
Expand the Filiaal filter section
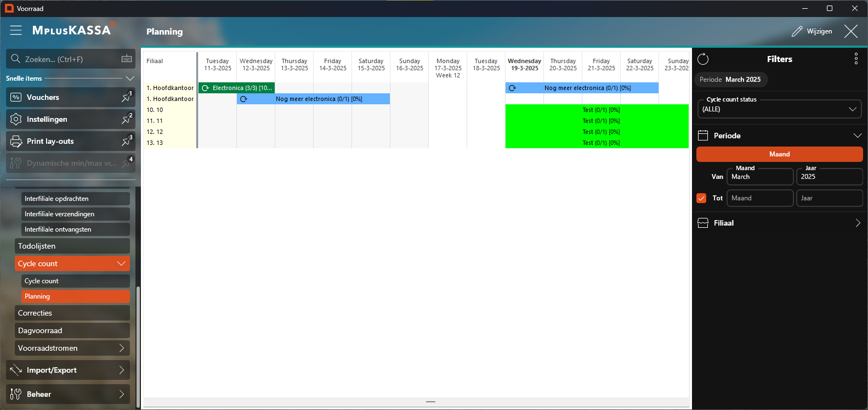[x=857, y=223]
